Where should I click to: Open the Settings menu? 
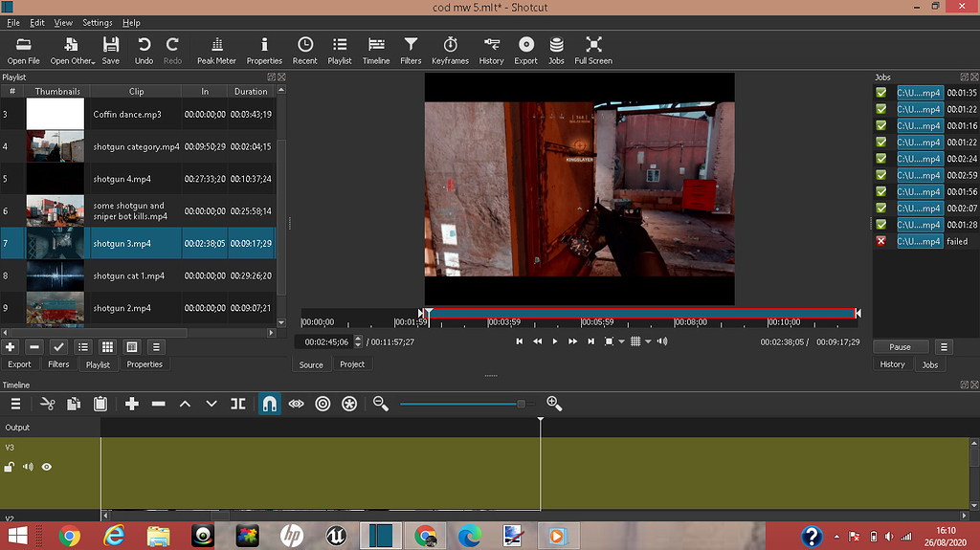coord(98,23)
